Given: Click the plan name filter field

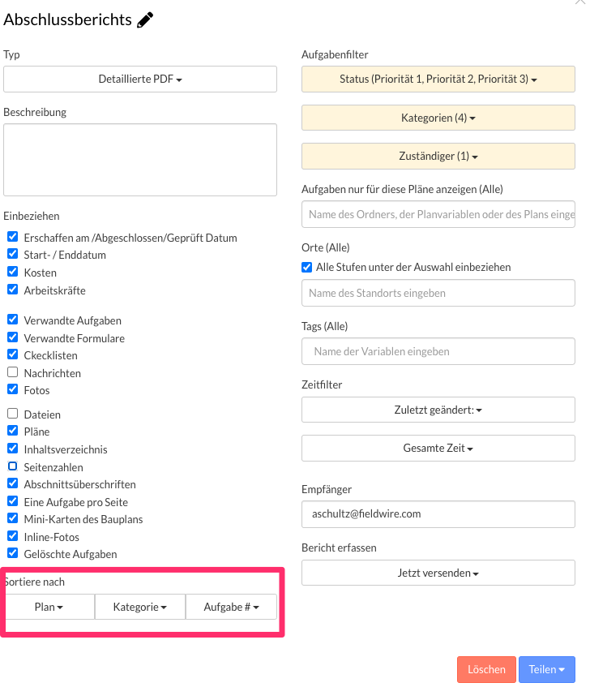Looking at the screenshot, I should [438, 215].
